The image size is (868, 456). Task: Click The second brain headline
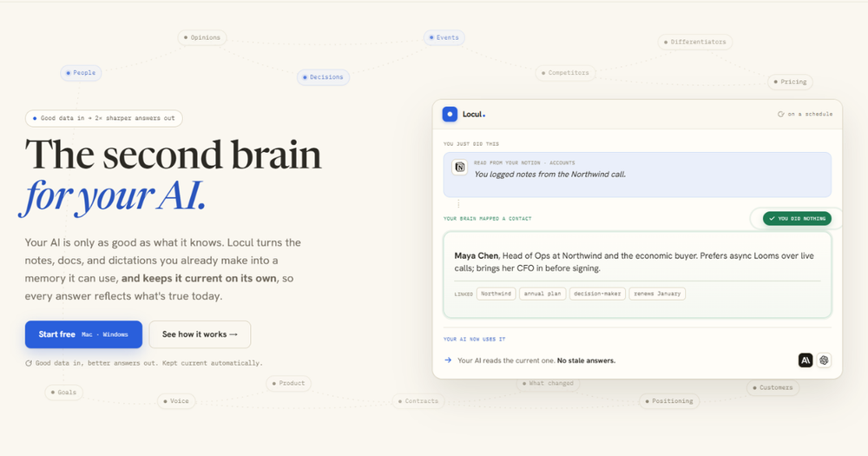click(x=174, y=155)
